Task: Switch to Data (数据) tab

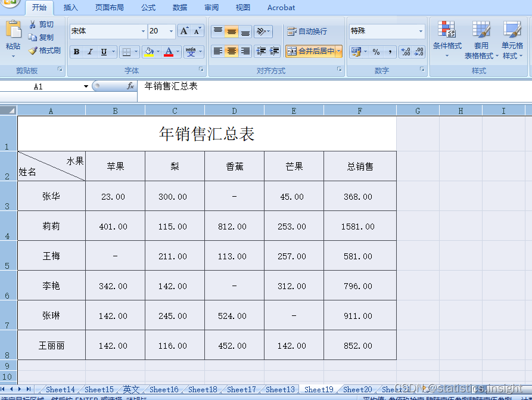Action: coord(180,8)
